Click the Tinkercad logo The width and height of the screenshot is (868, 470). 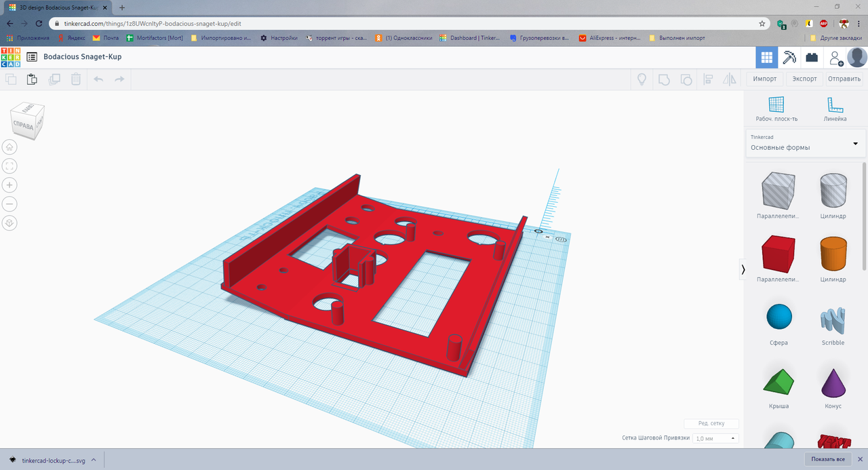10,57
